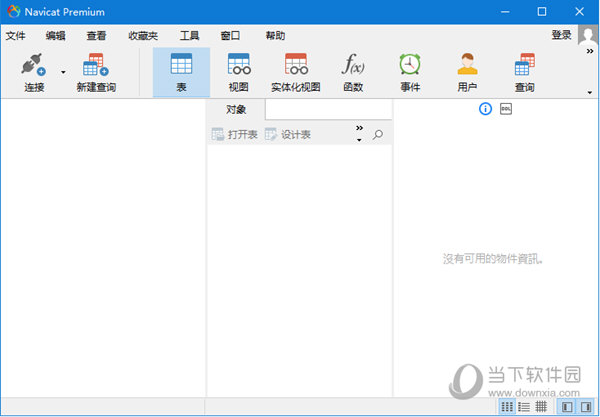Toggle the right information pane
Screen dimensions: 600x417
(585, 406)
